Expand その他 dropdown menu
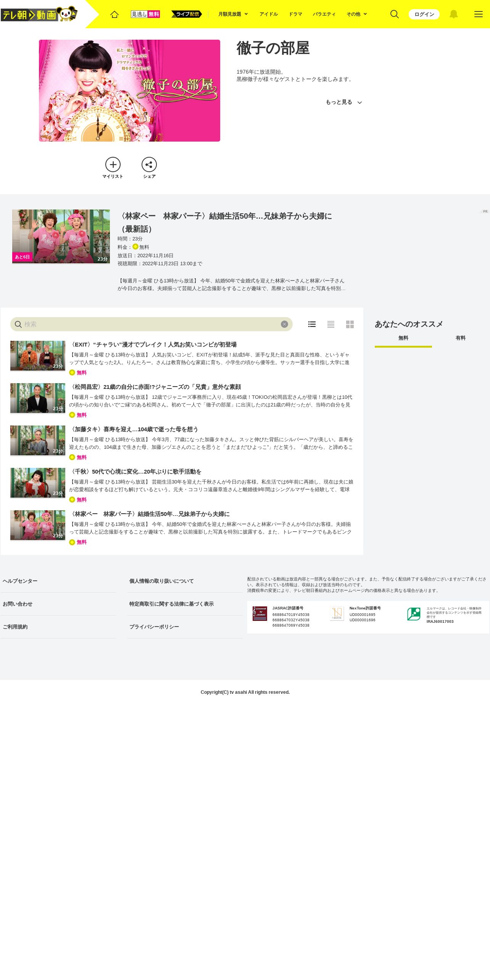Image resolution: width=490 pixels, height=980 pixels. click(357, 14)
